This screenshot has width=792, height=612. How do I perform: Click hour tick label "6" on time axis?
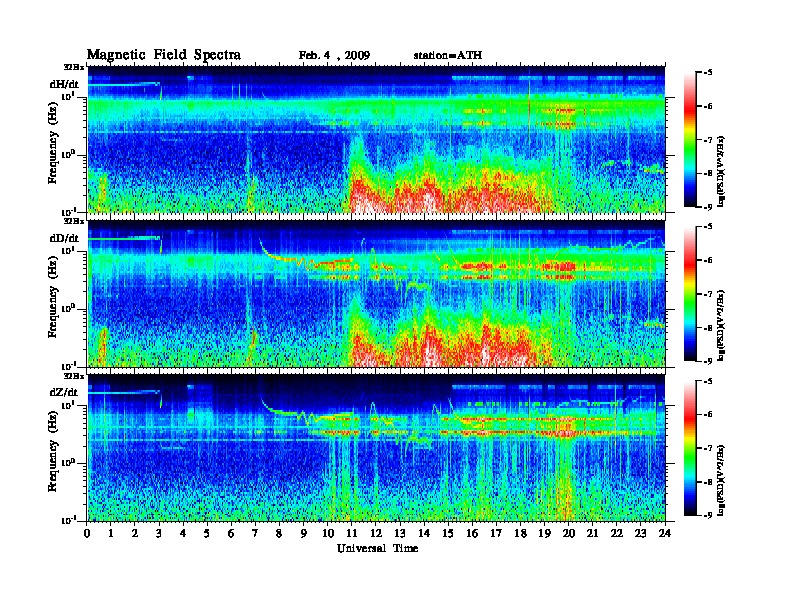pyautogui.click(x=231, y=534)
